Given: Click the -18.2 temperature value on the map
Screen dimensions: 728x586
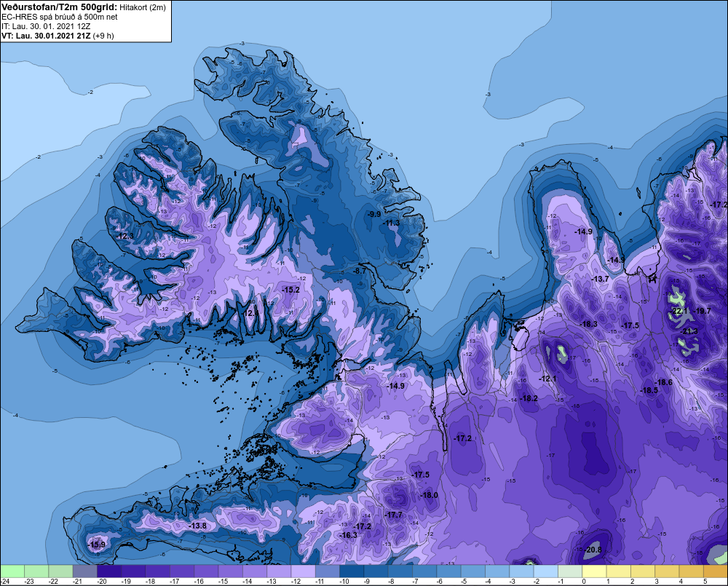Looking at the screenshot, I should 529,398.
